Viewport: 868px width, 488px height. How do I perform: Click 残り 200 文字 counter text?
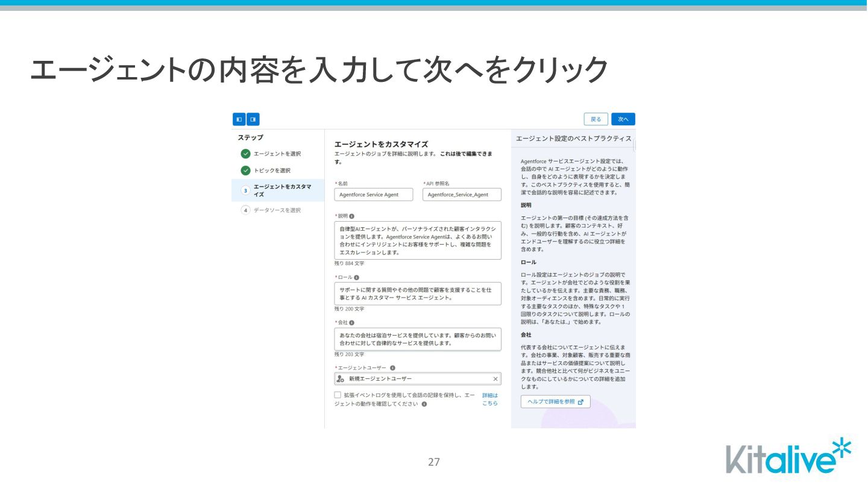pyautogui.click(x=349, y=309)
